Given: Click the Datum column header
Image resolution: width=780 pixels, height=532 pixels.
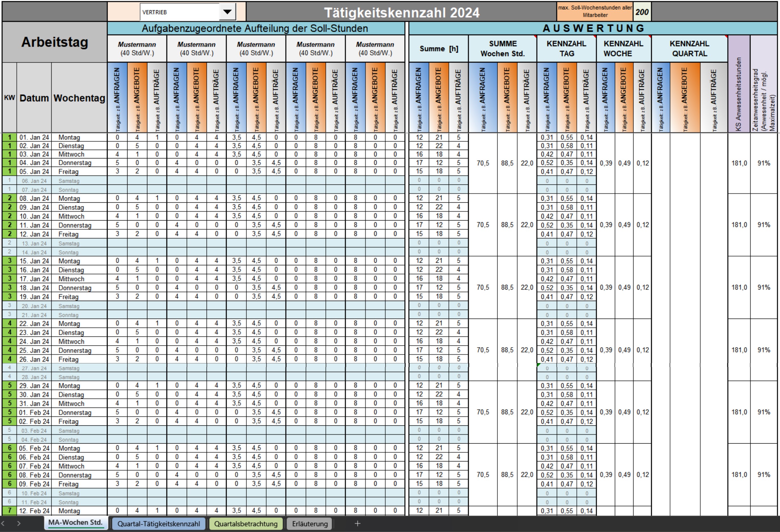Looking at the screenshot, I should pos(34,98).
